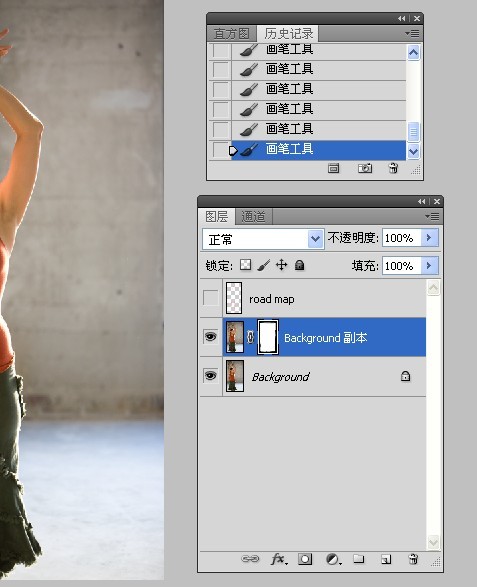Click the History panel scrollbar thumb
The height and width of the screenshot is (587, 477).
(x=413, y=132)
